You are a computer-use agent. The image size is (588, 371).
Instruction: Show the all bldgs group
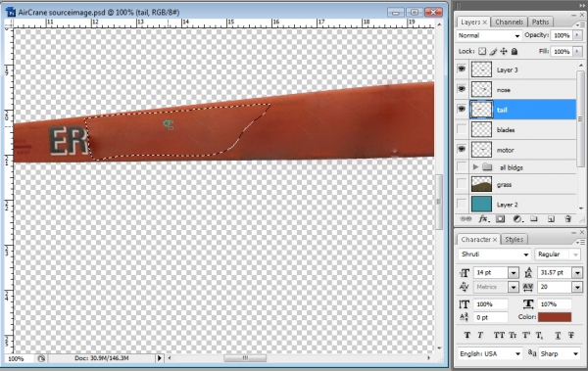point(462,166)
